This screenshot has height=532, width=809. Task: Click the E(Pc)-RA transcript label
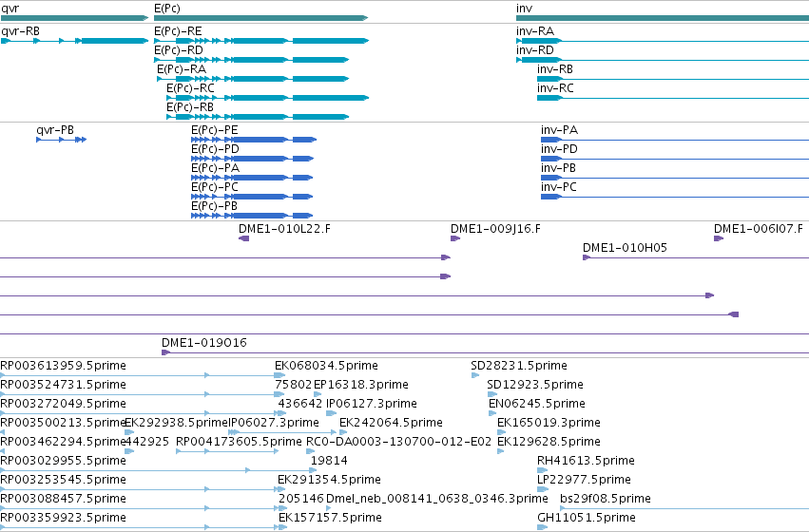tap(182, 69)
